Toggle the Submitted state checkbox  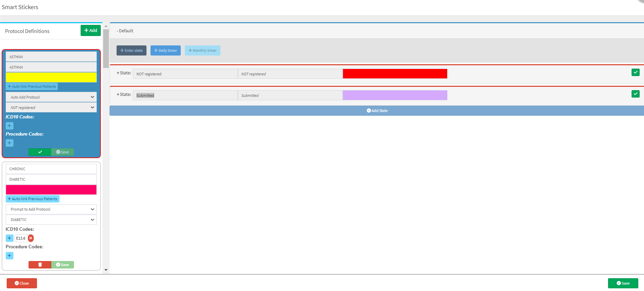(636, 94)
